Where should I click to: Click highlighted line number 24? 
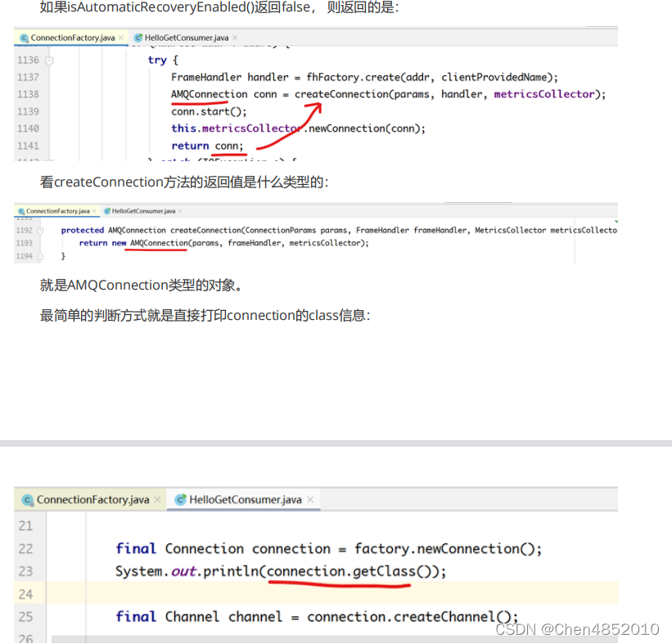pos(25,594)
